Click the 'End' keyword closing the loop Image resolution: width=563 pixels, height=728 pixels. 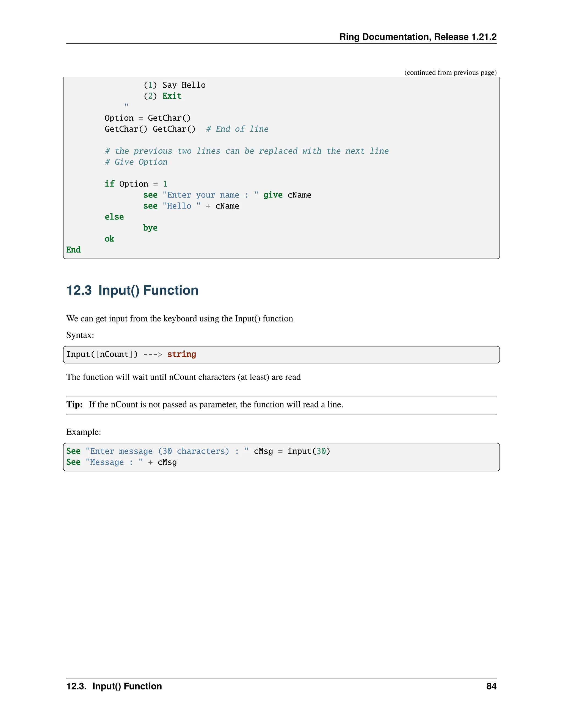[x=73, y=250]
